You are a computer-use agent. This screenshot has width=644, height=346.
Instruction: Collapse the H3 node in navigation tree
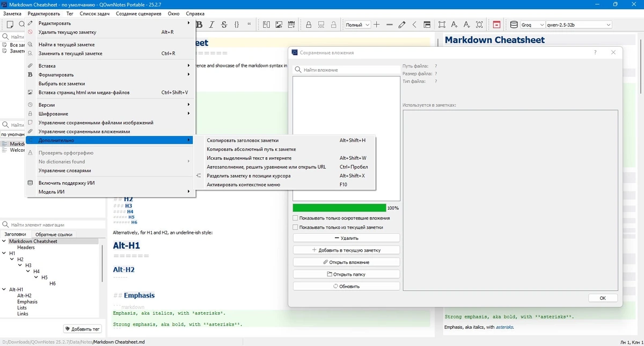click(21, 266)
